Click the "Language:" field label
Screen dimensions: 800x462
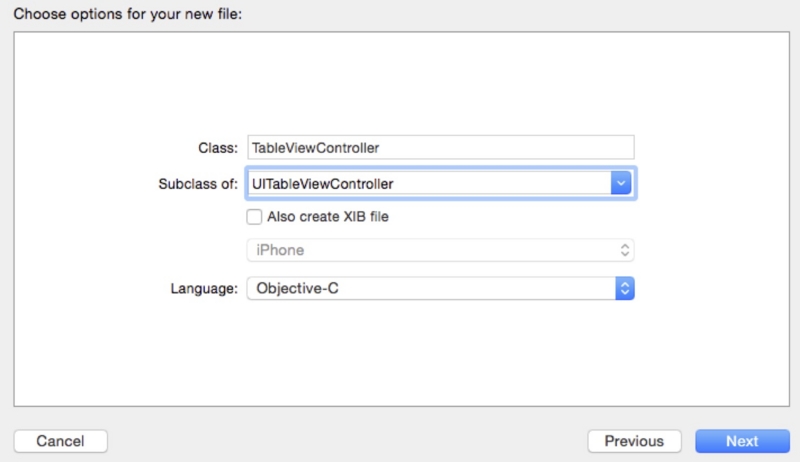[204, 288]
